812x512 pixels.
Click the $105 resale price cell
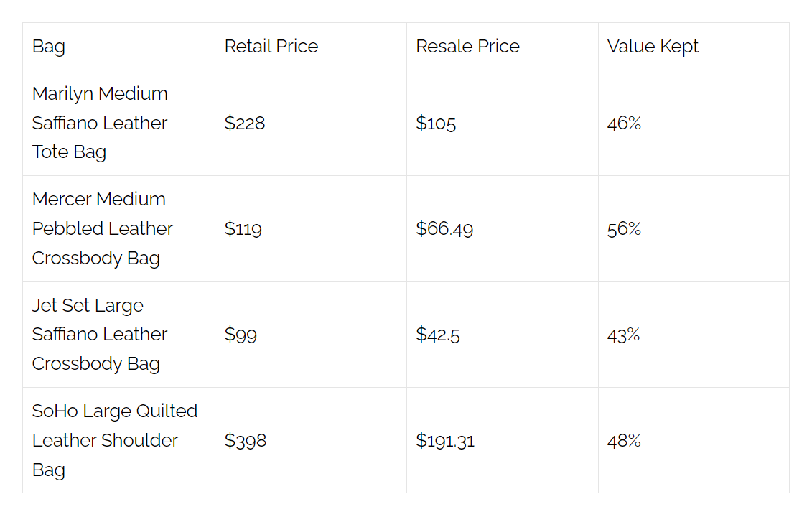[436, 124]
